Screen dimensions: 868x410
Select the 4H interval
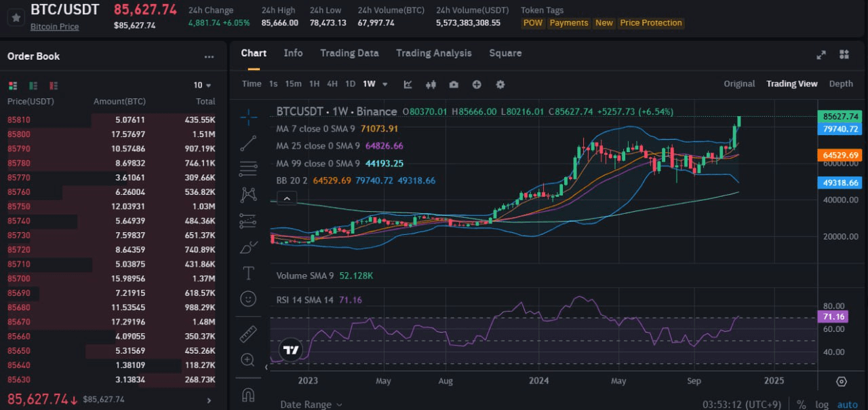point(332,84)
